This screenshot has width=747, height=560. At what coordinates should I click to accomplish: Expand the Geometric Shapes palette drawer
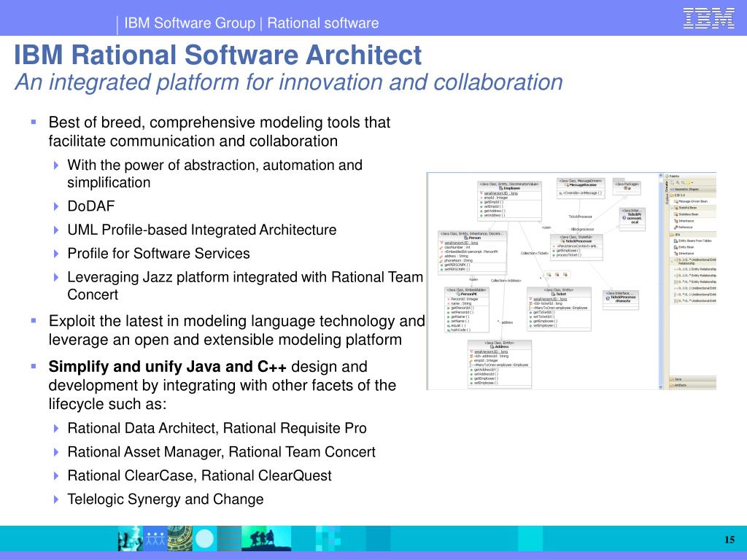coord(693,189)
